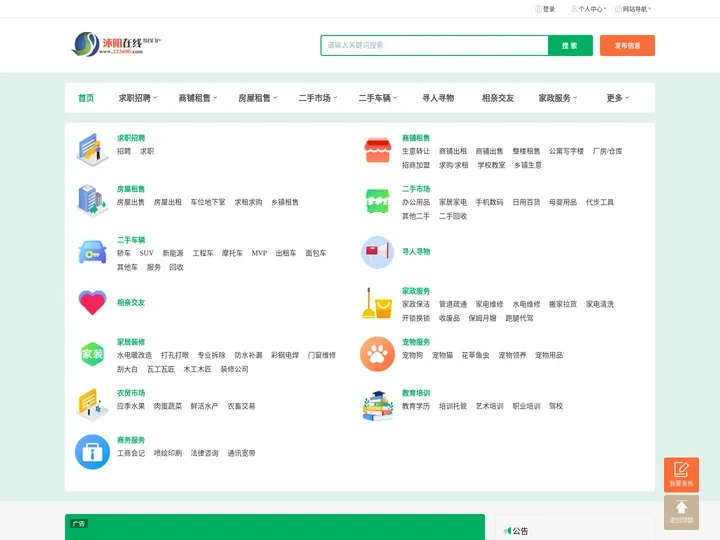Screen dimensions: 720x540
Task: Open the 寻人寻物 nav item
Action: tap(438, 98)
